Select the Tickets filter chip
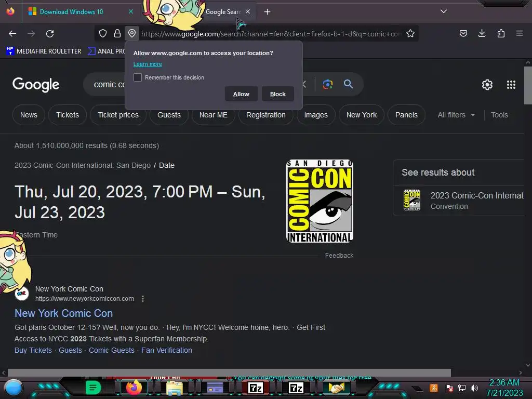 (x=68, y=115)
